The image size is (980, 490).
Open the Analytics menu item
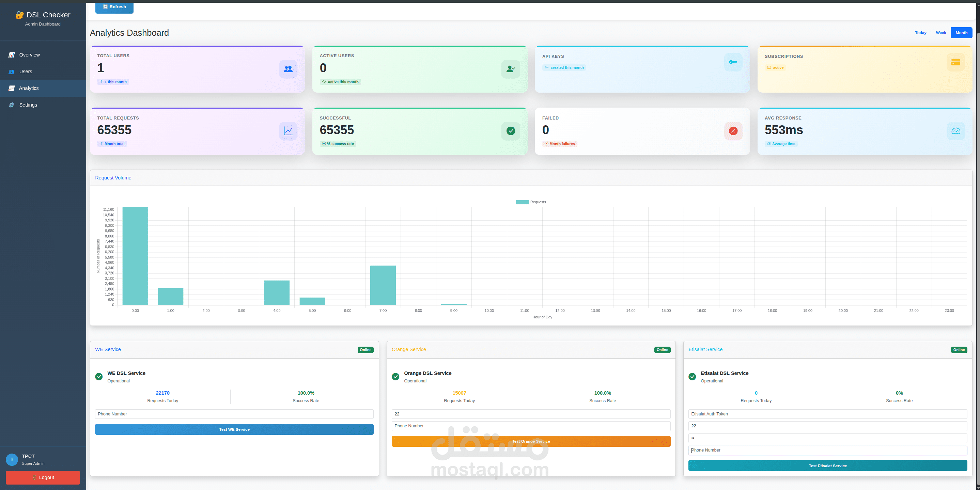[43, 88]
